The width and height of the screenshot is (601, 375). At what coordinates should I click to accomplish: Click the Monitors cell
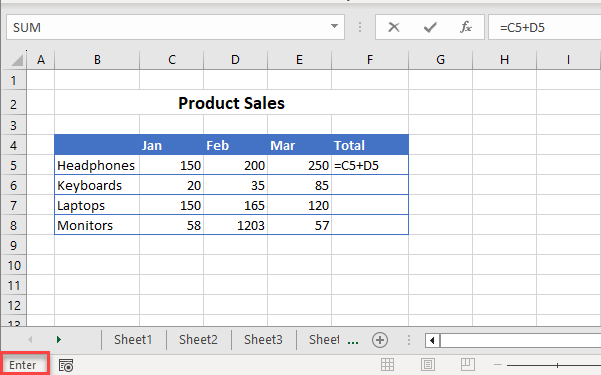click(97, 225)
